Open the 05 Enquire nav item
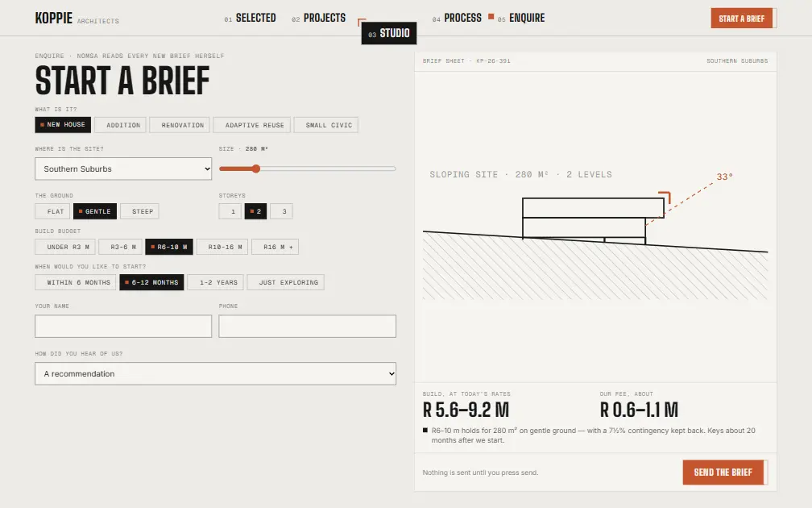Screen dimensions: 812x508 tap(521, 18)
